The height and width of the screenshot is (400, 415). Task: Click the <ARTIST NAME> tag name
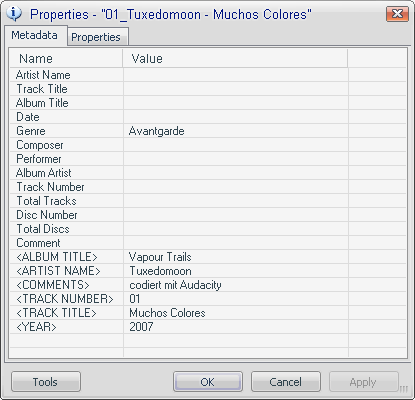click(58, 271)
